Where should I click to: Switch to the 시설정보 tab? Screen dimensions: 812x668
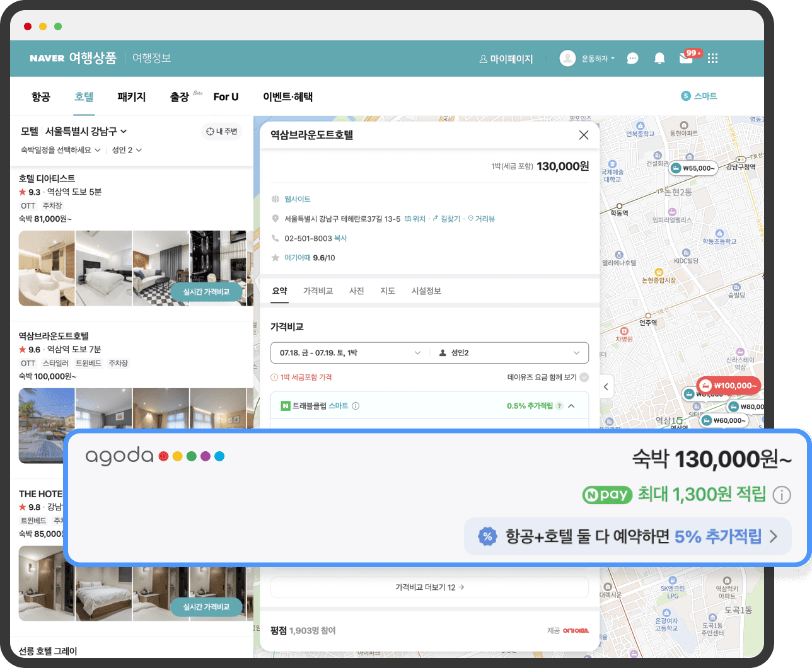426,291
